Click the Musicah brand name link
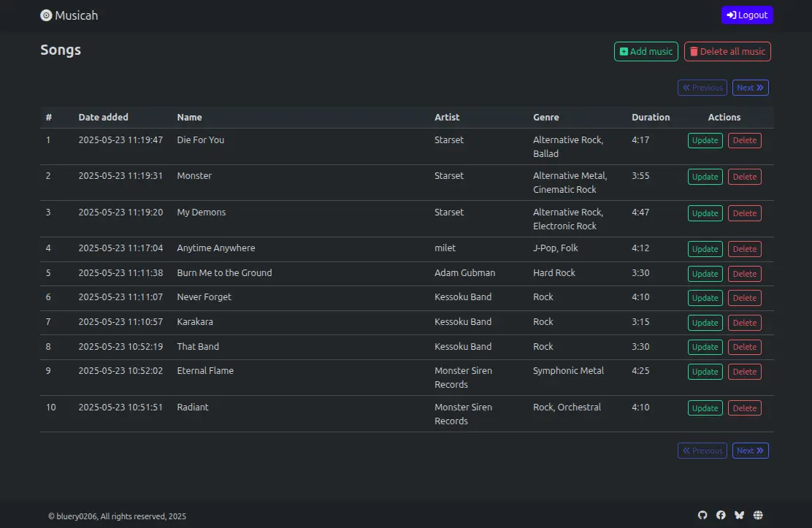 click(x=76, y=15)
